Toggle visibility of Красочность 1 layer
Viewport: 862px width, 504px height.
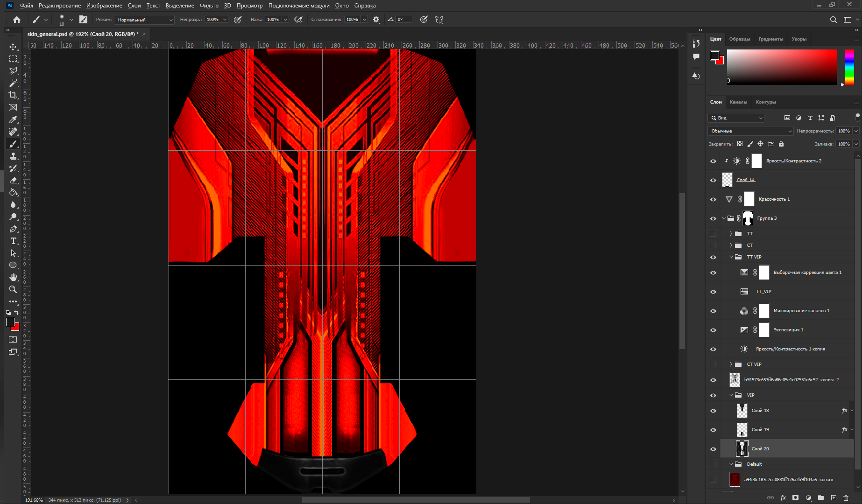(713, 199)
